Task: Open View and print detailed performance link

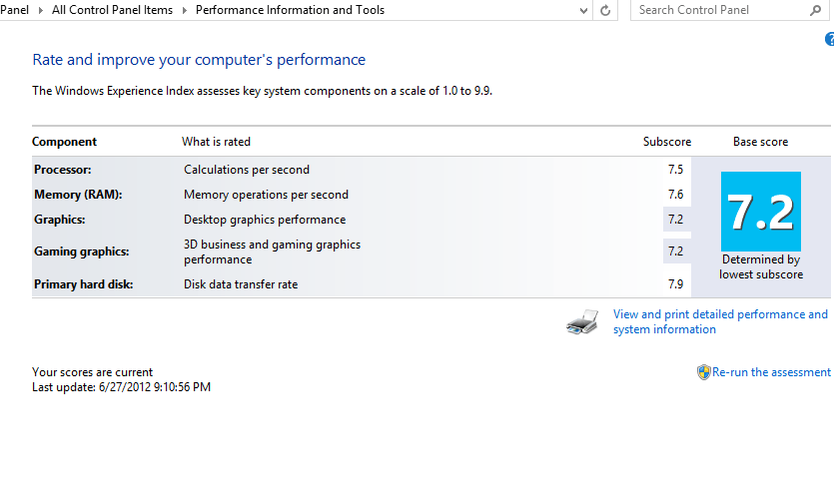Action: click(x=720, y=321)
